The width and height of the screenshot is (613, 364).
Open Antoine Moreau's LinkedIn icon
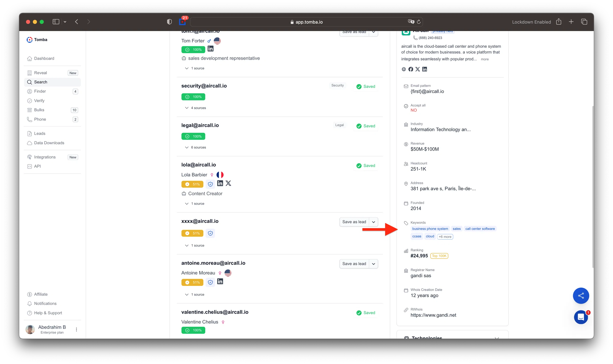(x=220, y=282)
